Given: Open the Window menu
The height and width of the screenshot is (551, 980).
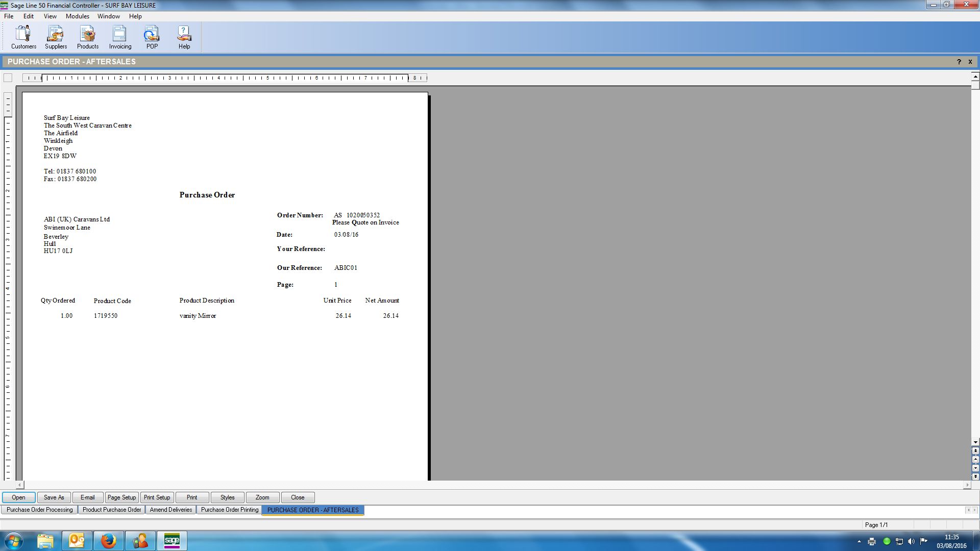Looking at the screenshot, I should pos(109,16).
